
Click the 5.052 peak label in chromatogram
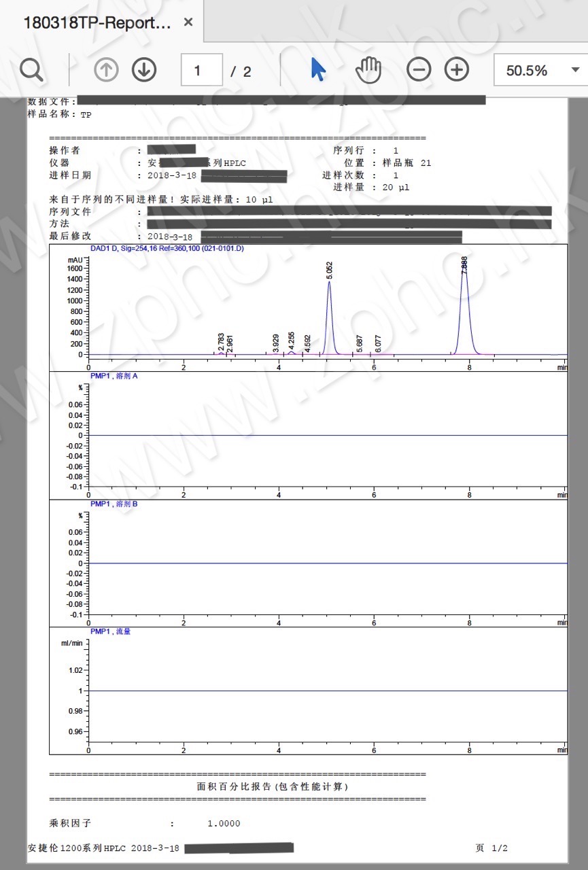pyautogui.click(x=330, y=269)
